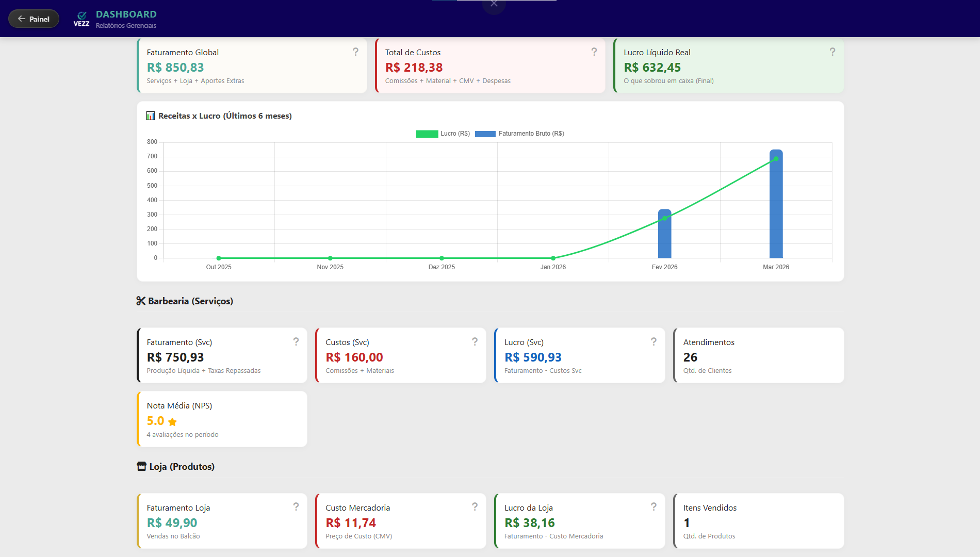
Task: Click help icon on Lucro da Loja card
Action: pyautogui.click(x=654, y=507)
